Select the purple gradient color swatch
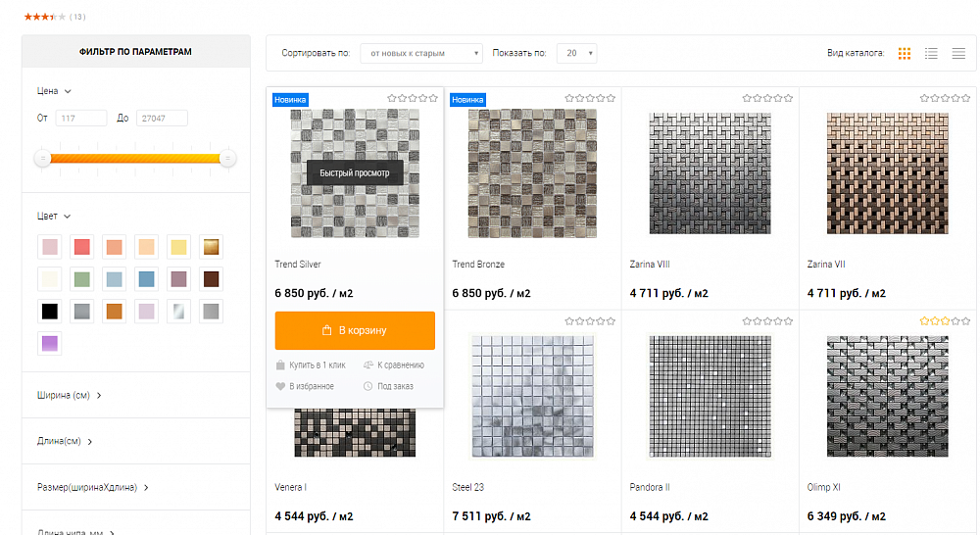This screenshot has width=980, height=535. coord(50,343)
